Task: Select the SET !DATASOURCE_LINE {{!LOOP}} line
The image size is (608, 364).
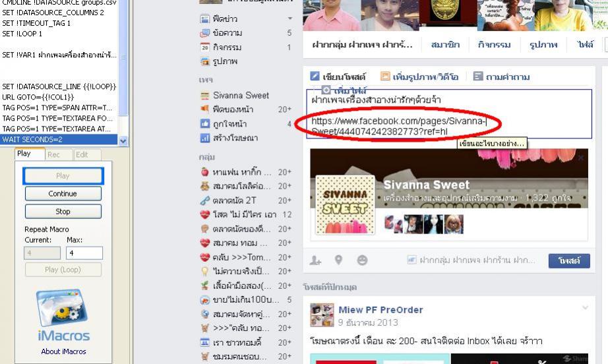Action: pyautogui.click(x=59, y=86)
